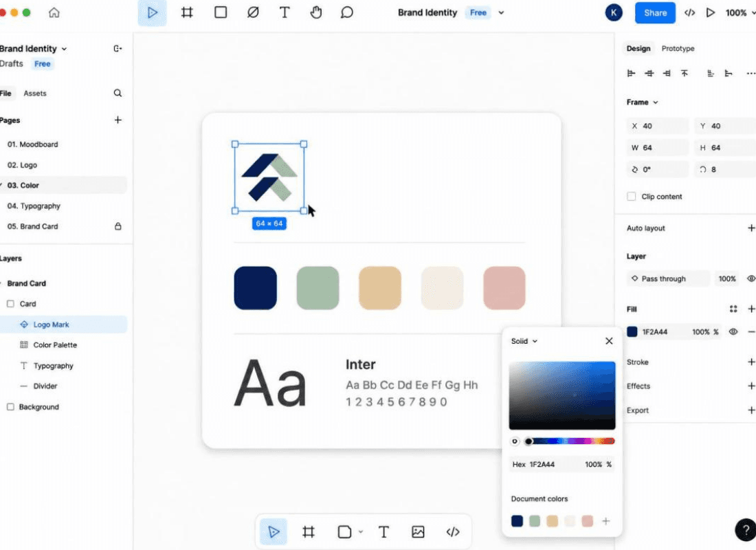The width and height of the screenshot is (756, 550).
Task: Align horizontal centers icon
Action: (x=649, y=74)
